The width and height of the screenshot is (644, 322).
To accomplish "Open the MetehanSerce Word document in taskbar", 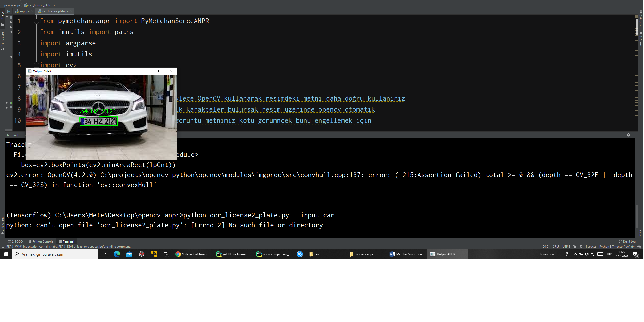I will [407, 254].
